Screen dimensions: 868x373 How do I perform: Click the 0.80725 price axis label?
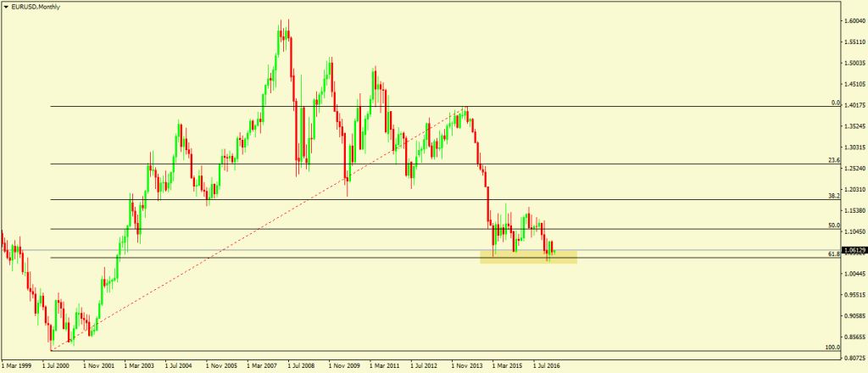click(854, 358)
